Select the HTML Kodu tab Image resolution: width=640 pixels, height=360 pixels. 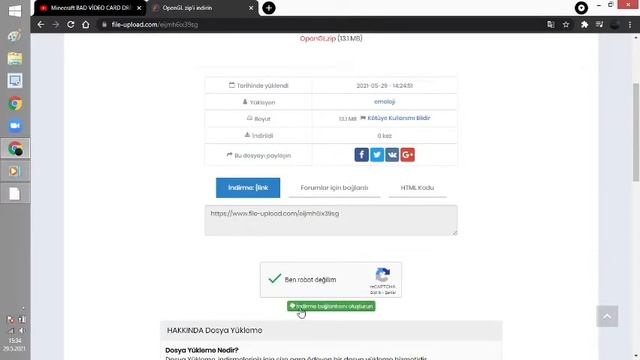pos(417,188)
